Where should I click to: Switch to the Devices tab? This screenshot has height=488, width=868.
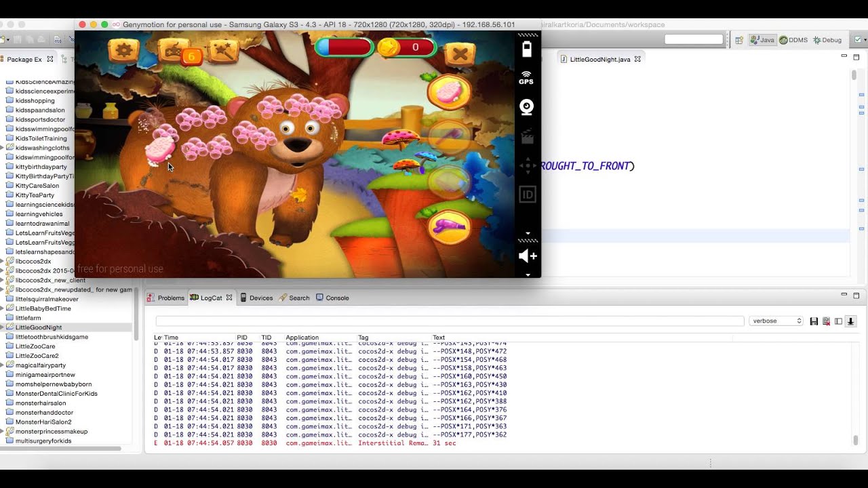point(256,298)
